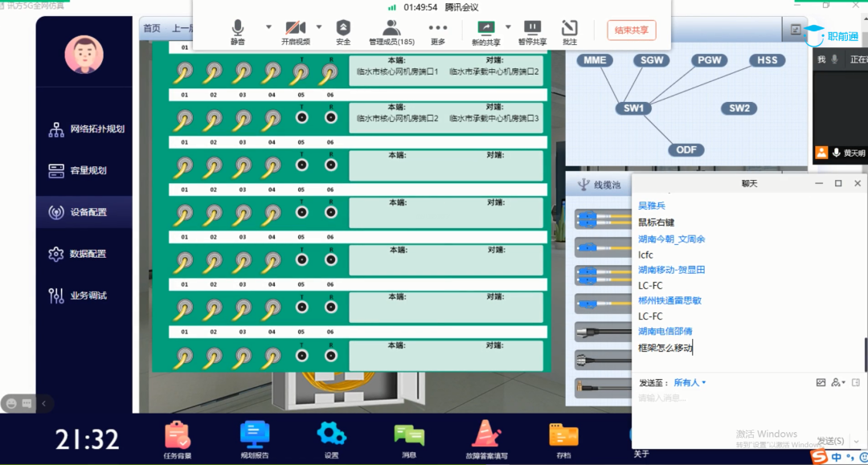The image size is (868, 465).
Task: Open 发送至 所有人 recipient dropdown
Action: point(690,382)
